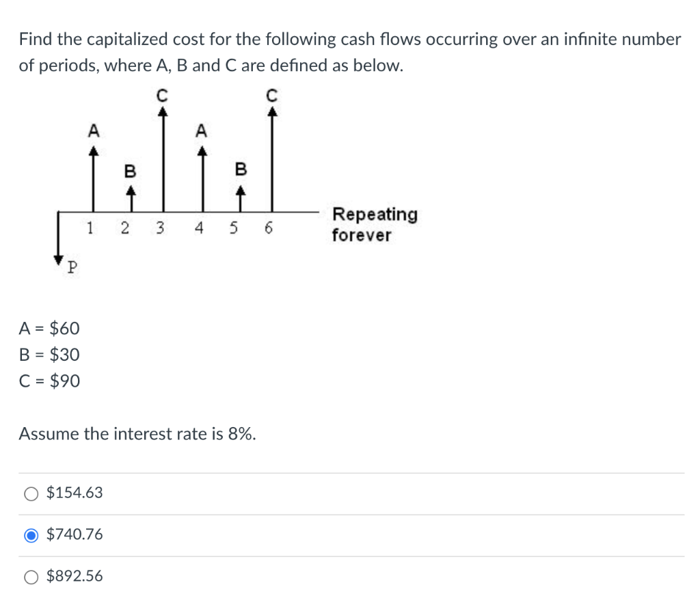The width and height of the screenshot is (700, 602).
Task: Select the $740.76 answer option
Action: point(31,534)
